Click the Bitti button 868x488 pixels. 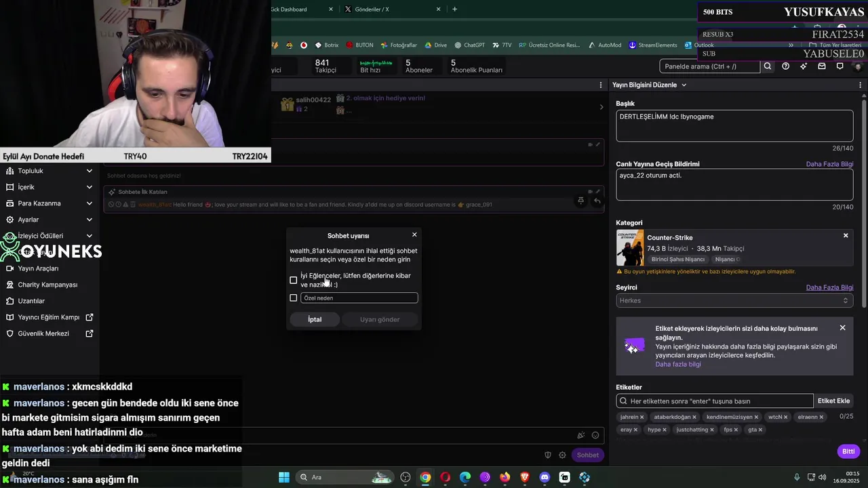click(848, 451)
